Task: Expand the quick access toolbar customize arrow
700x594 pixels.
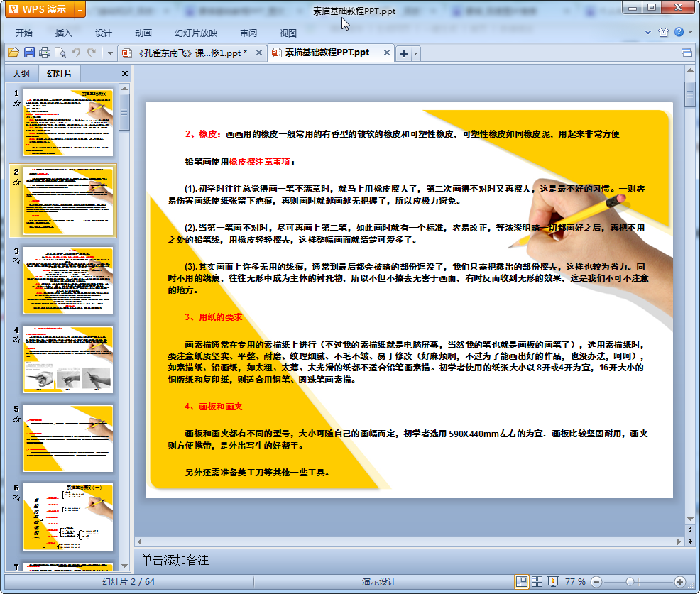Action: (x=110, y=53)
